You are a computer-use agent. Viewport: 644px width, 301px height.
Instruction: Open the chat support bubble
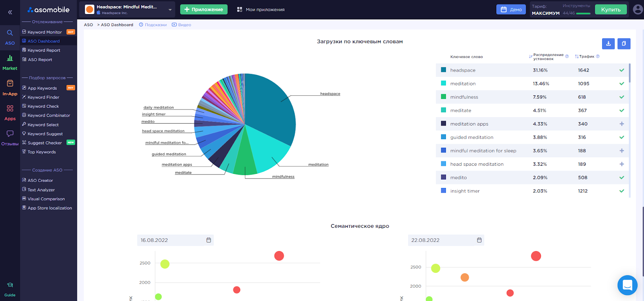pyautogui.click(x=627, y=285)
